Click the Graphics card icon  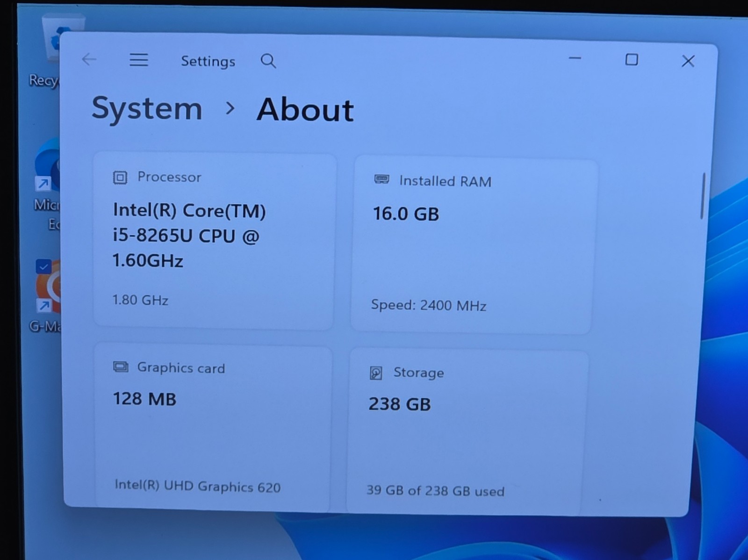click(x=121, y=367)
